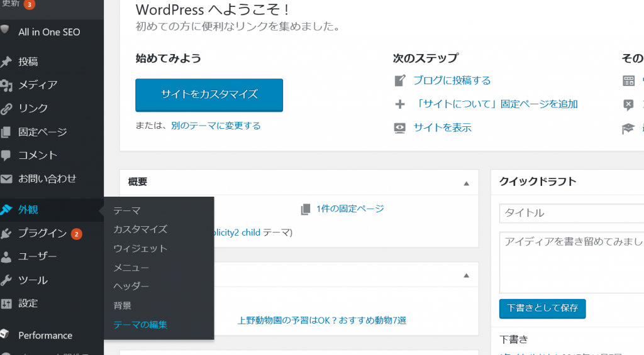Focus the アイディアを書き留めてみましょう text area
This screenshot has height=355, width=644.
point(572,263)
